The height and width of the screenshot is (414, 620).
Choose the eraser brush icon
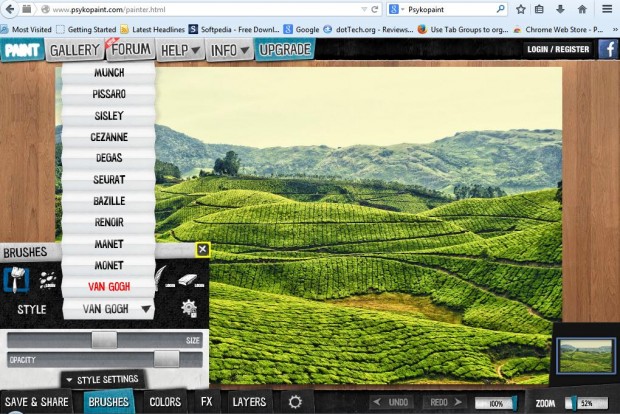[191, 280]
